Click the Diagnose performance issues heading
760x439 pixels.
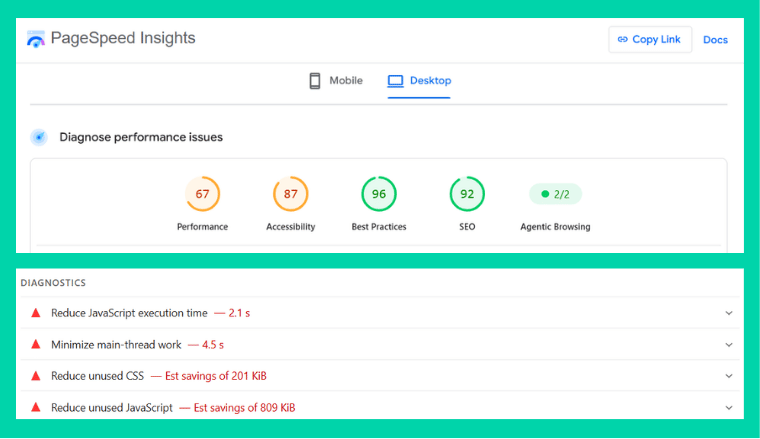(141, 137)
